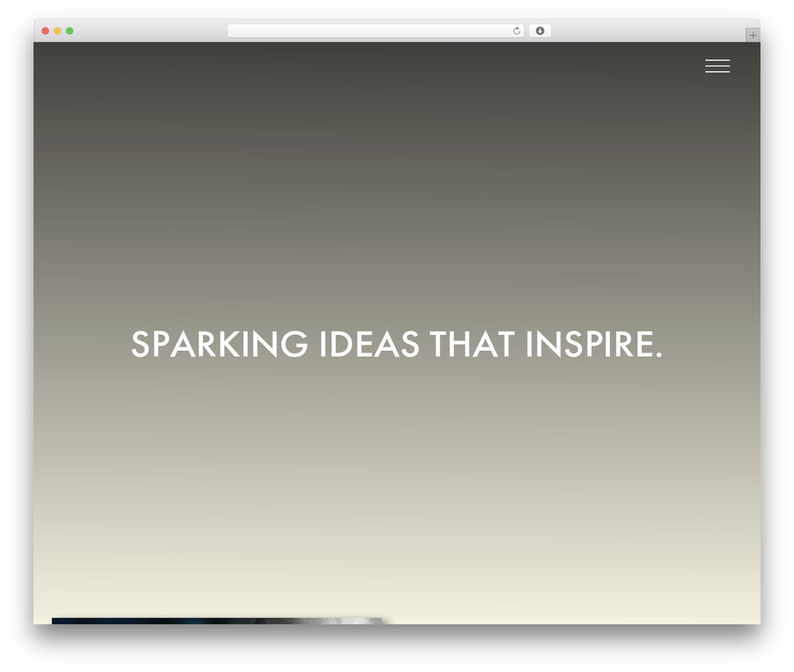Open the browser downloads arrow icon
Image resolution: width=794 pixels, height=672 pixels.
point(540,31)
